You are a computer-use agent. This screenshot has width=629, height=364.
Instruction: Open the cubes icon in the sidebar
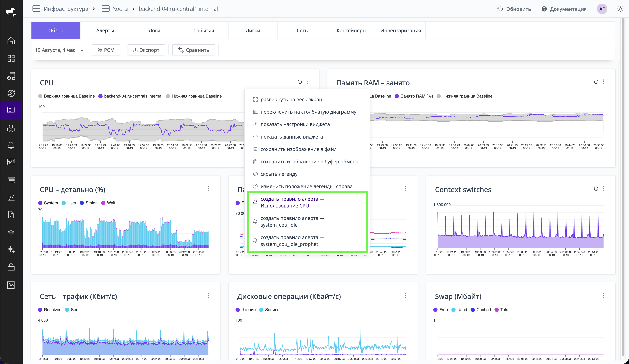[11, 128]
